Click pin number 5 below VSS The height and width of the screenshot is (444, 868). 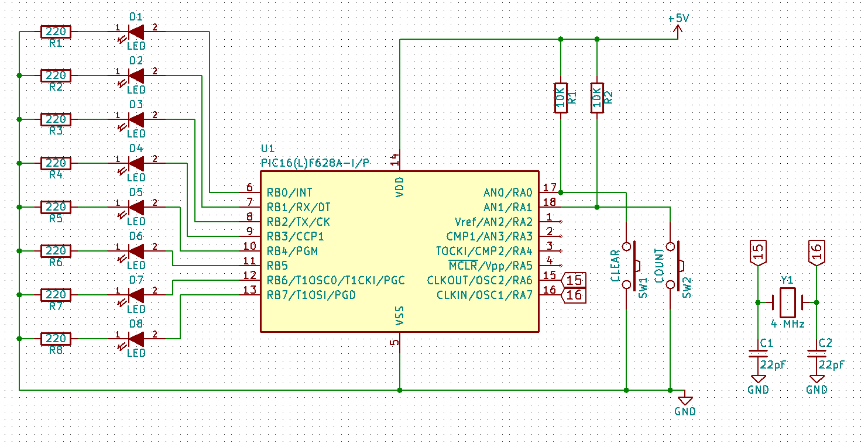click(x=394, y=342)
